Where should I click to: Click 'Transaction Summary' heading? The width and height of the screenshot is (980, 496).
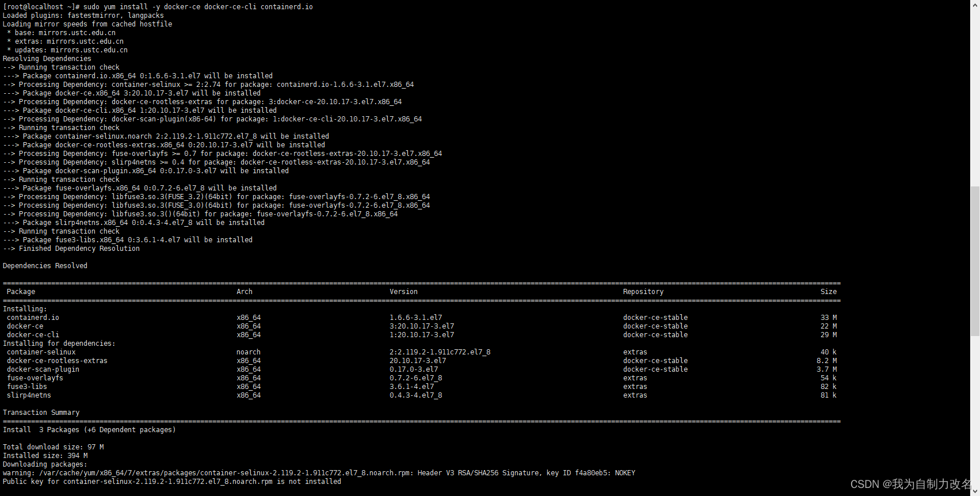coord(41,413)
